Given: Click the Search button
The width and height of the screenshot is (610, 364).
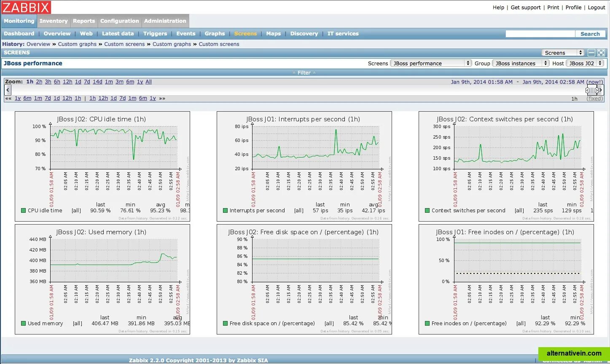Looking at the screenshot, I should coord(590,34).
